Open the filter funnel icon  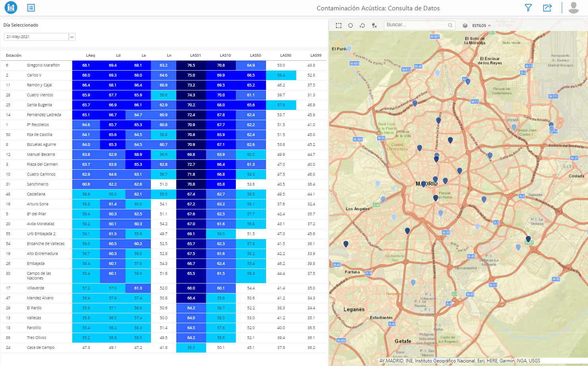[x=528, y=8]
